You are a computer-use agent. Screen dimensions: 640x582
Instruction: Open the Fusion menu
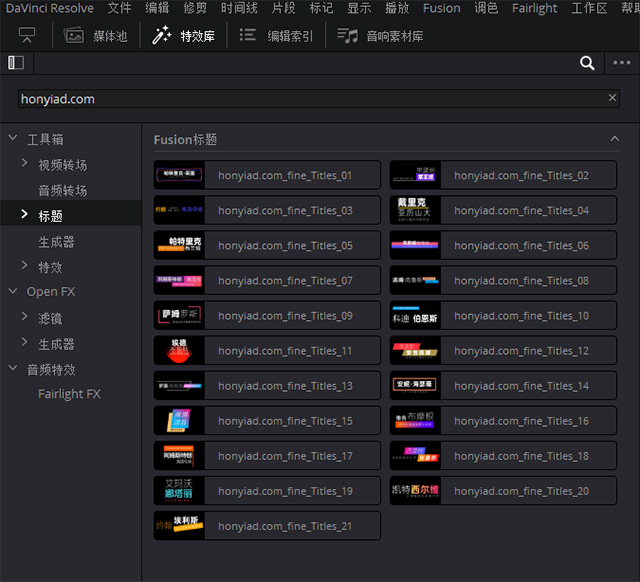(442, 8)
